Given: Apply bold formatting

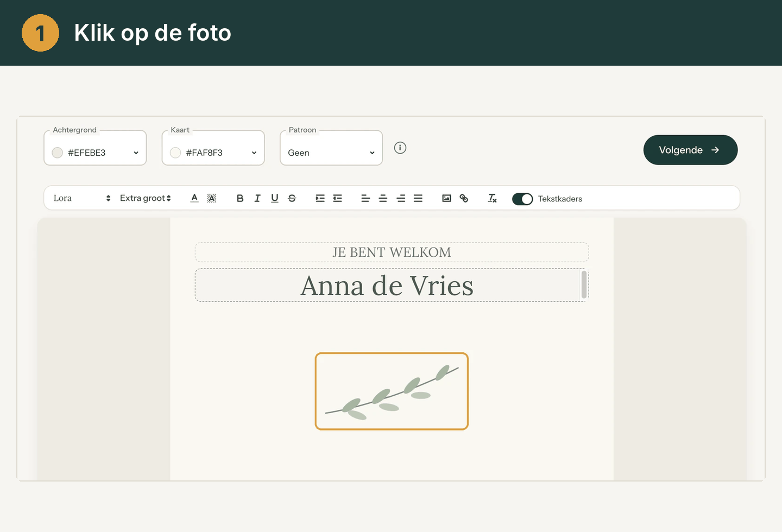Looking at the screenshot, I should pos(240,198).
